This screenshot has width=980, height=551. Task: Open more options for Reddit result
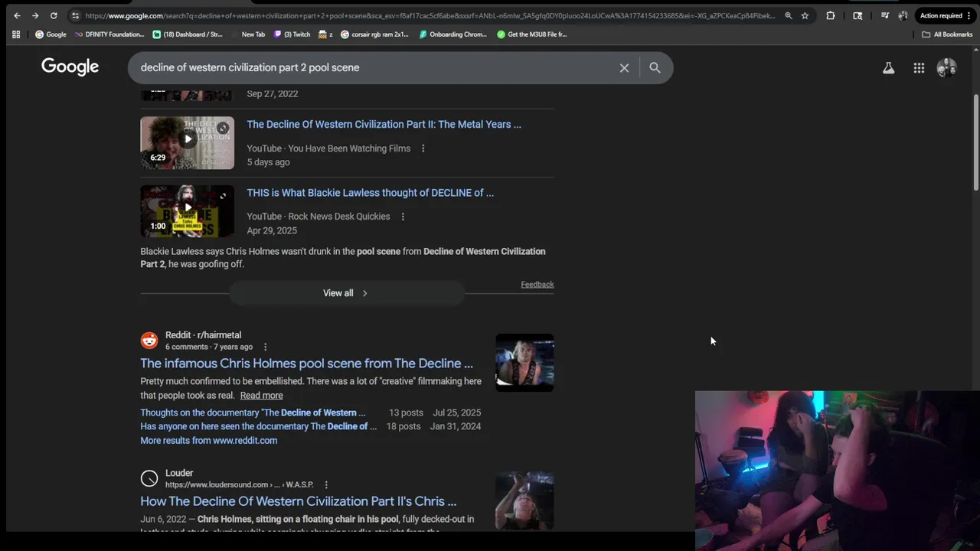tap(266, 347)
